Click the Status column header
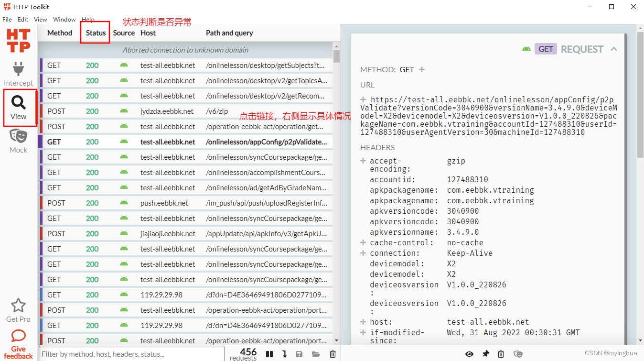 pyautogui.click(x=96, y=33)
